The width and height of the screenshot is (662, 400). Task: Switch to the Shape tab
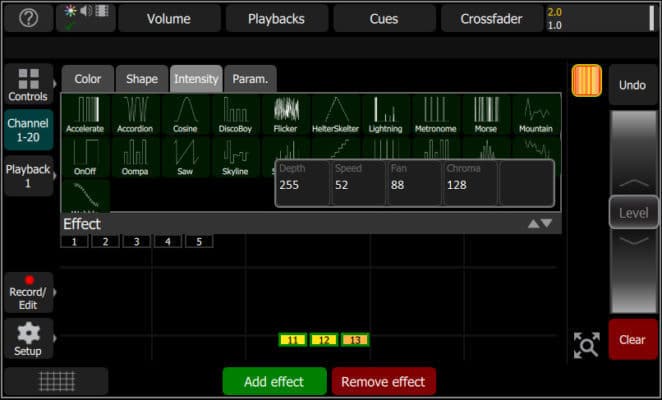pos(142,79)
